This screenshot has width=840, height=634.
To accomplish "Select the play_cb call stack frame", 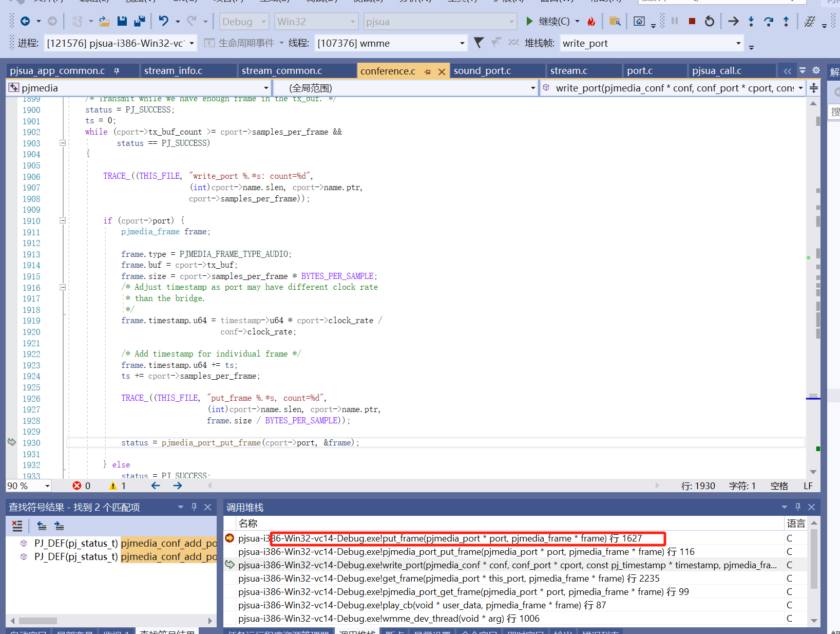I will pyautogui.click(x=422, y=605).
